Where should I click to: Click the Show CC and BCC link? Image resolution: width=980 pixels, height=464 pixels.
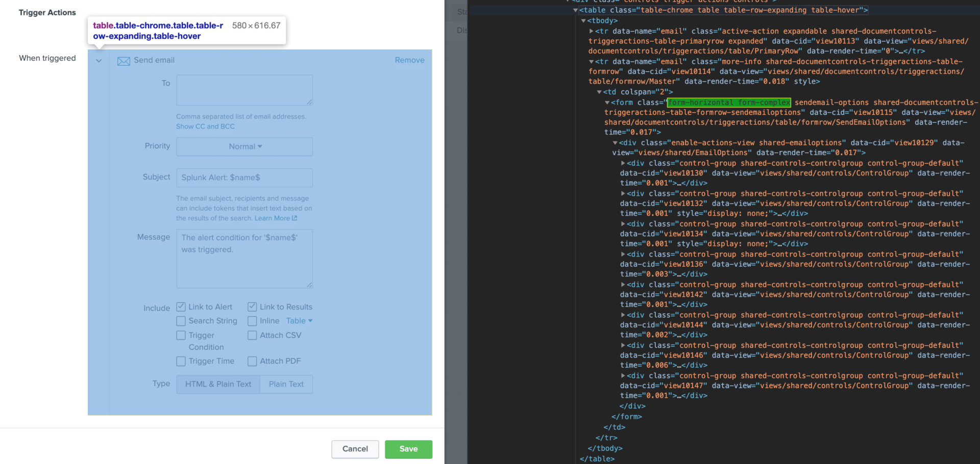[x=205, y=126]
